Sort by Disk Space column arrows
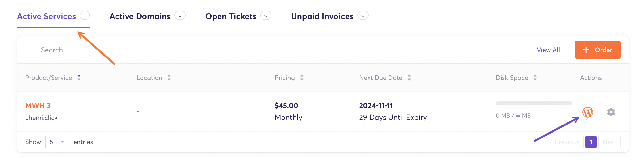 tap(535, 78)
